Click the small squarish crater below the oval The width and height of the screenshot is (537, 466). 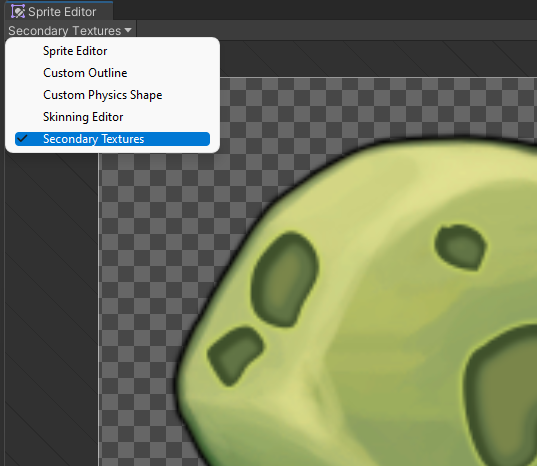pos(236,355)
